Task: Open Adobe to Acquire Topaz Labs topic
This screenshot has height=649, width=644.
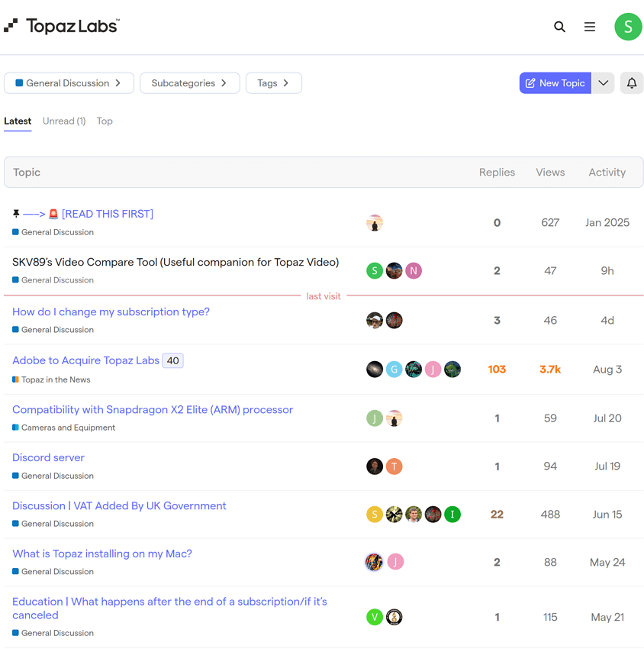Action: pos(85,360)
